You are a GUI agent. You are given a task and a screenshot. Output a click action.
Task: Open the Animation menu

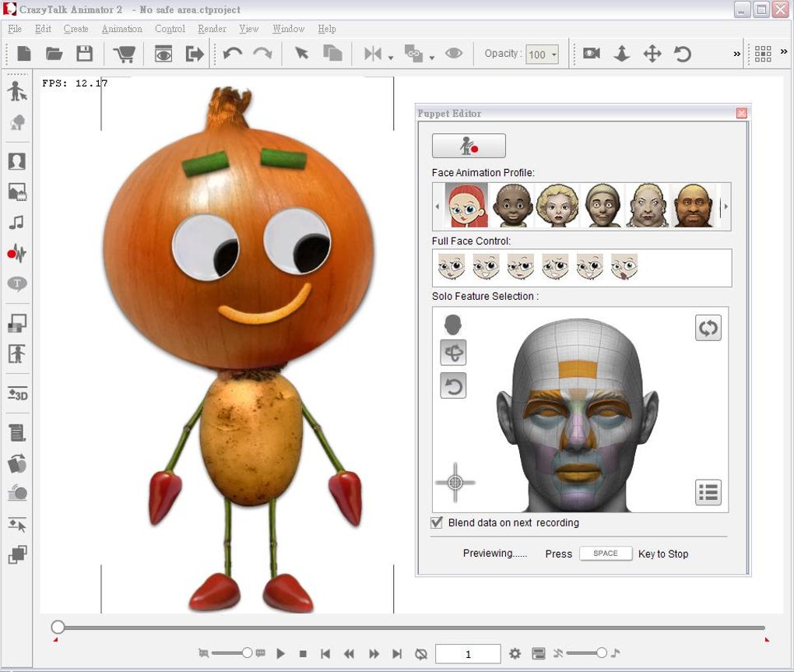point(121,29)
